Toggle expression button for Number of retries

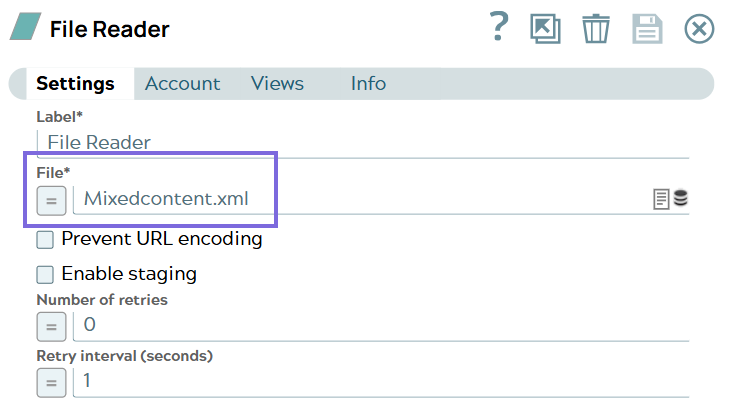click(52, 326)
